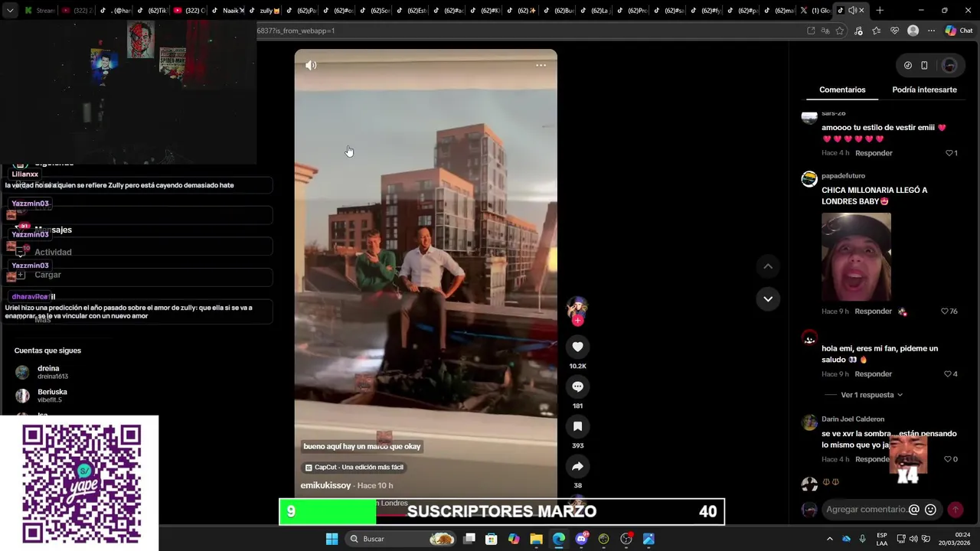Reply to the 'hola emi' comment
Image resolution: width=980 pixels, height=551 pixels.
pyautogui.click(x=873, y=374)
